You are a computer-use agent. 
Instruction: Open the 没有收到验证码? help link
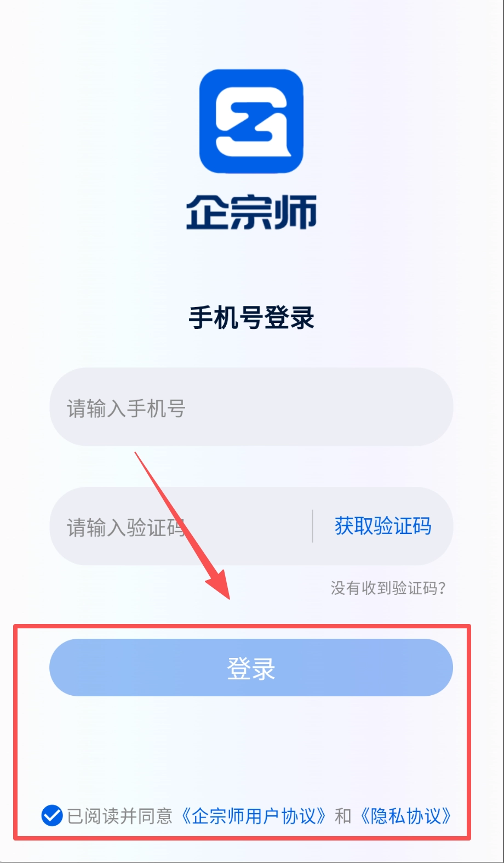click(388, 588)
